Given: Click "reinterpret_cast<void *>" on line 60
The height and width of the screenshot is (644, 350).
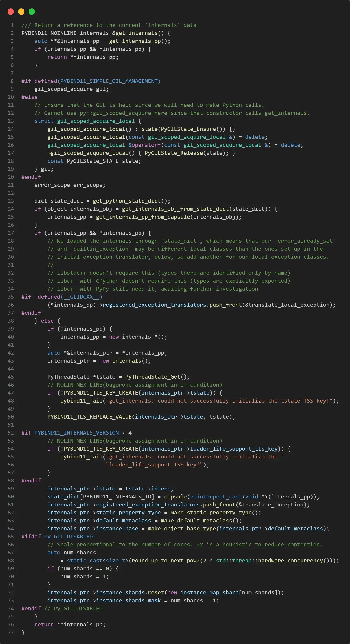Looking at the screenshot, I should pyautogui.click(x=228, y=497).
